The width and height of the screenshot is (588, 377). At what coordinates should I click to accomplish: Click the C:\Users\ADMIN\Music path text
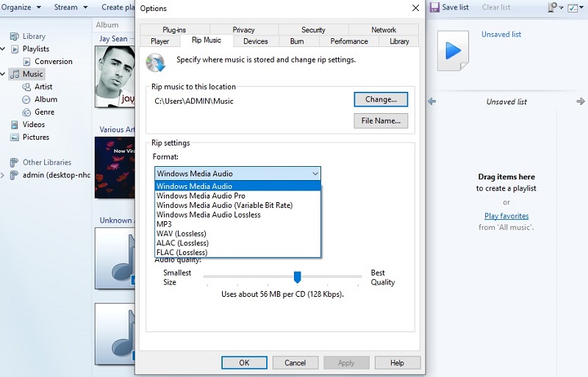point(194,101)
